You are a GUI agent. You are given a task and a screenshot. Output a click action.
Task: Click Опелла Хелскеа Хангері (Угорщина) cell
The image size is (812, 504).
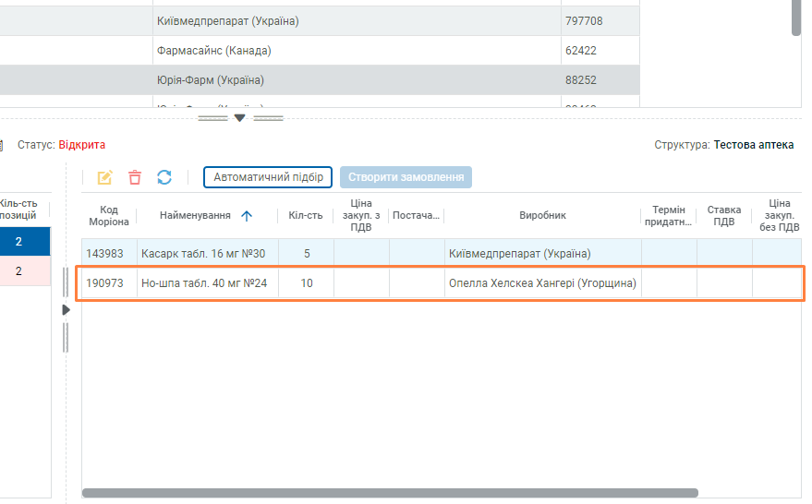[542, 283]
